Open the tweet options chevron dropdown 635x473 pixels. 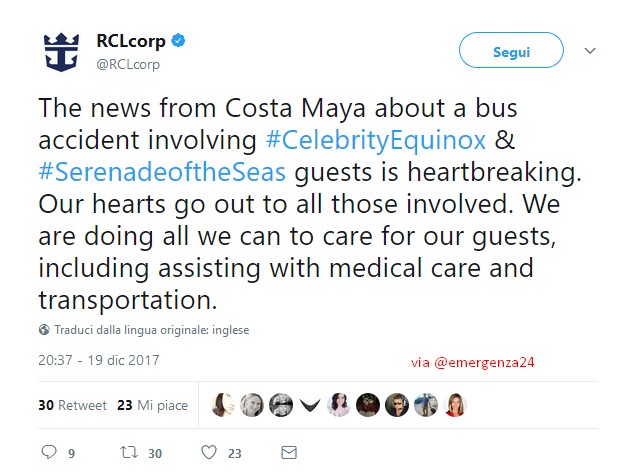tap(590, 51)
